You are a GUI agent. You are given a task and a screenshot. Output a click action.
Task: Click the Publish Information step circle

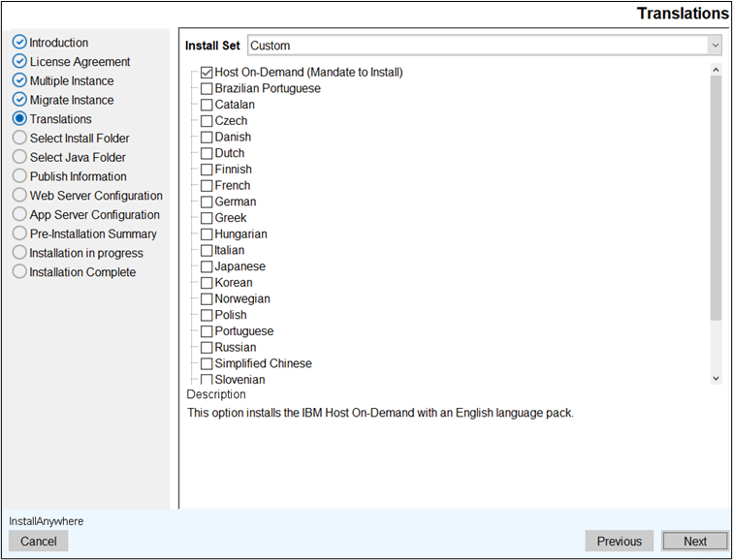tap(19, 176)
